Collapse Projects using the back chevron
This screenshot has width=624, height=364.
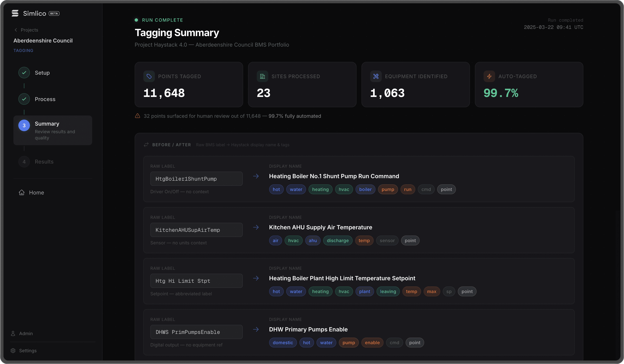[x=16, y=30]
